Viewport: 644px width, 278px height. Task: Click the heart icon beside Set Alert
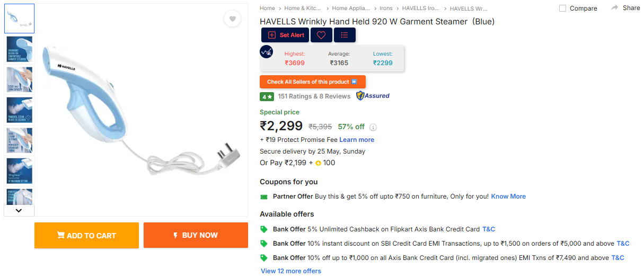pos(321,35)
